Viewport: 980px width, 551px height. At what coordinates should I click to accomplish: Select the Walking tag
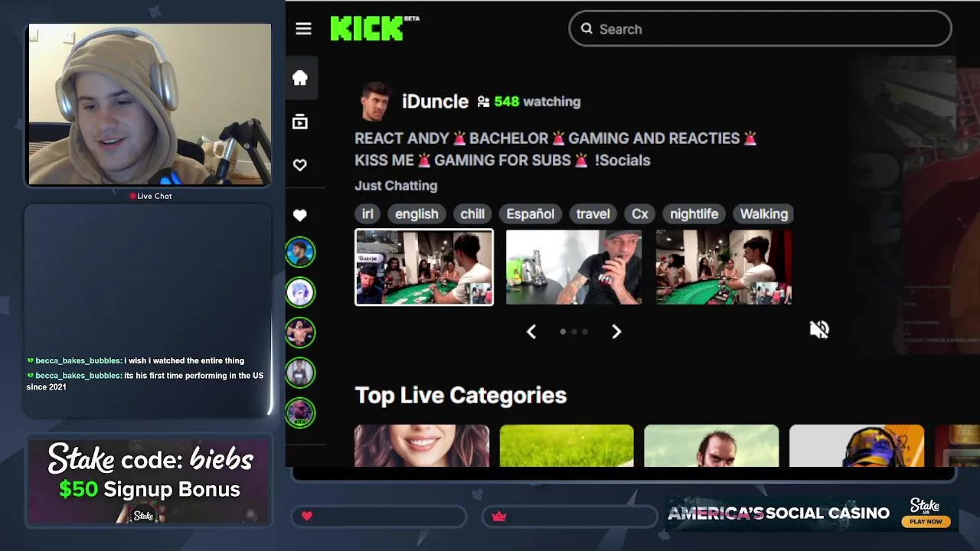tap(763, 214)
